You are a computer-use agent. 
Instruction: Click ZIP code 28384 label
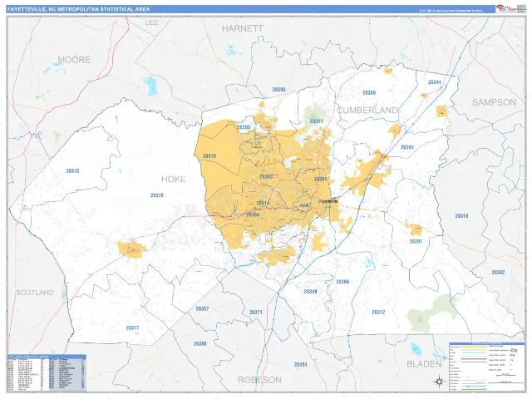pyautogui.click(x=301, y=365)
